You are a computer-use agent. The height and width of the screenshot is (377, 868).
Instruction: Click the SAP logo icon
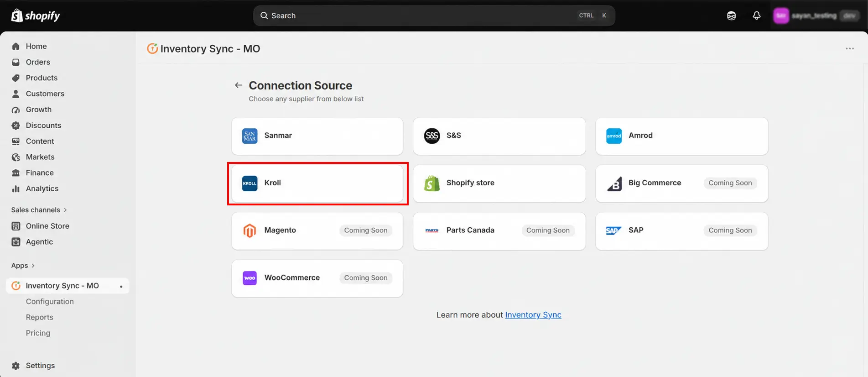pos(614,231)
